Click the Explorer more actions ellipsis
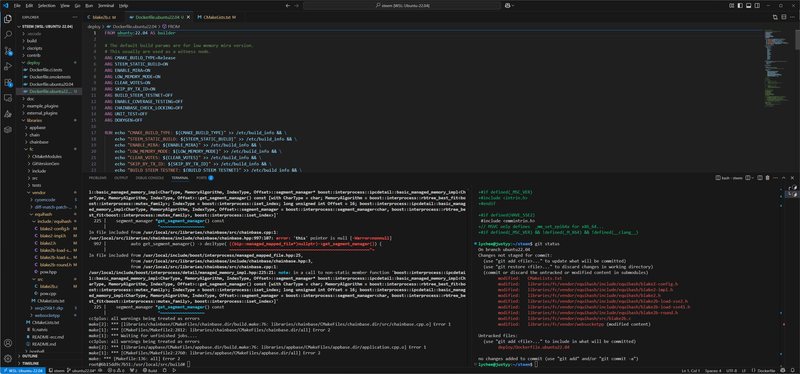800x374 pixels. 76,17
